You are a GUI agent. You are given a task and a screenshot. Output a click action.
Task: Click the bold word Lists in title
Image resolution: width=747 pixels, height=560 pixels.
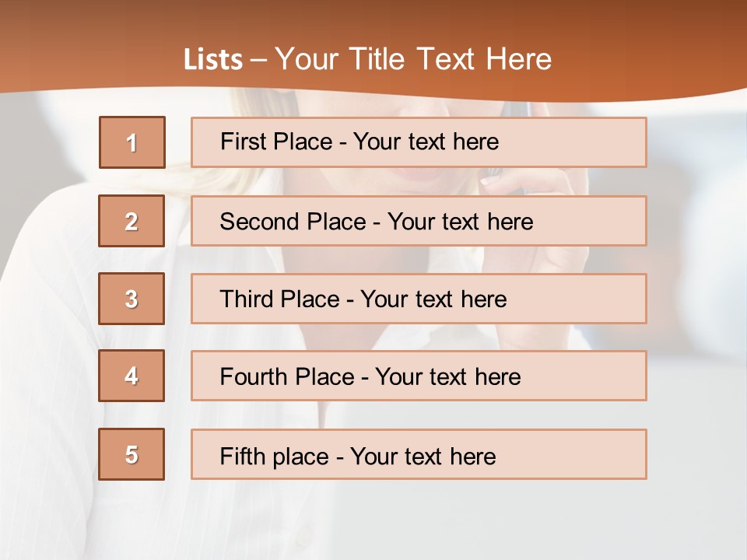tap(213, 60)
